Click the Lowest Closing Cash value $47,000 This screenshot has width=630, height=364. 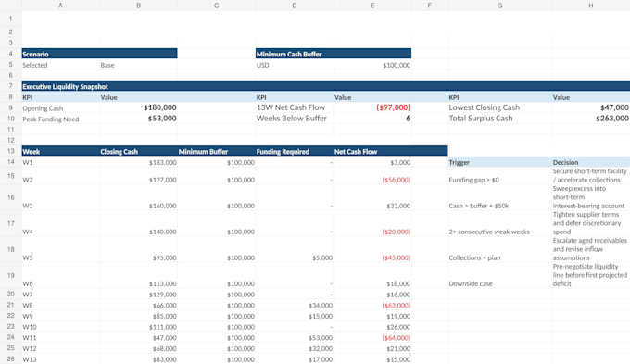[591, 107]
